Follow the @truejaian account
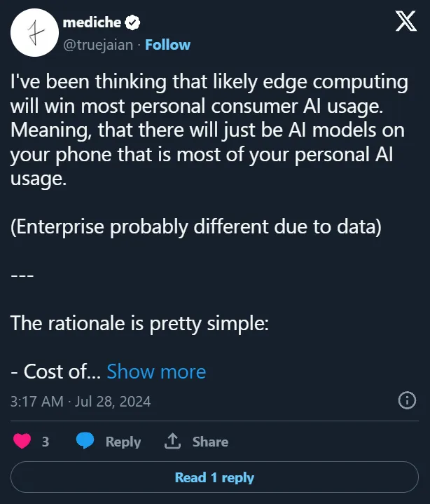 167,45
